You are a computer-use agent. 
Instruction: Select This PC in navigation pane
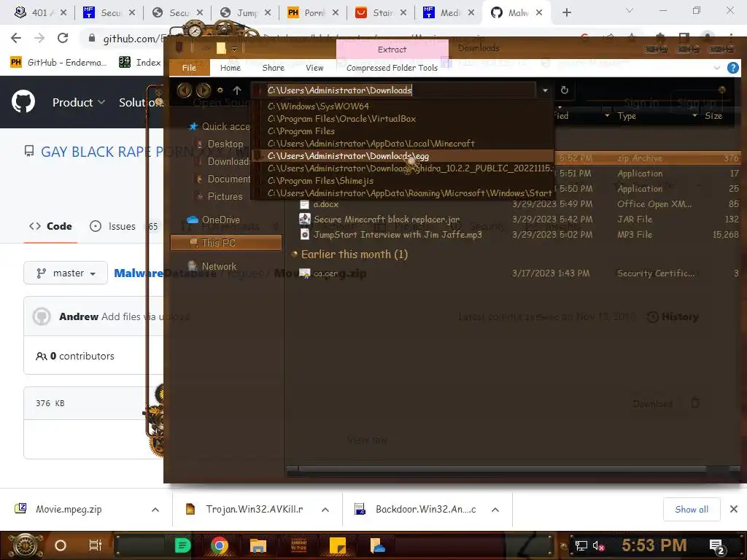[x=226, y=243]
